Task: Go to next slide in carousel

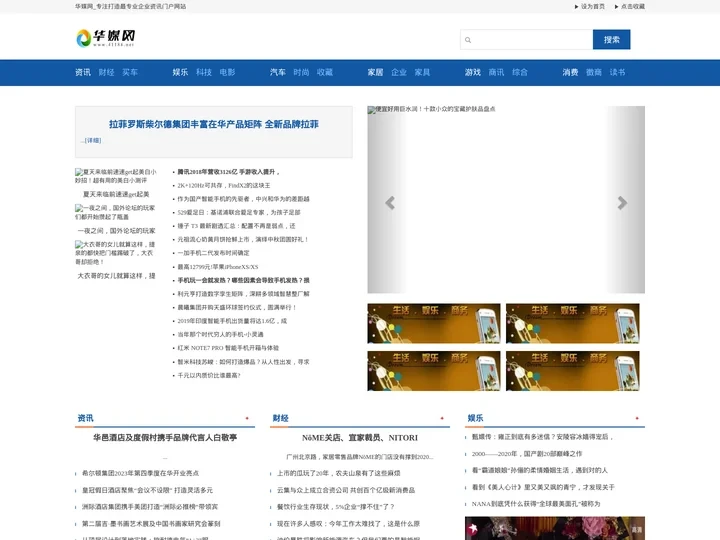Action: click(622, 202)
